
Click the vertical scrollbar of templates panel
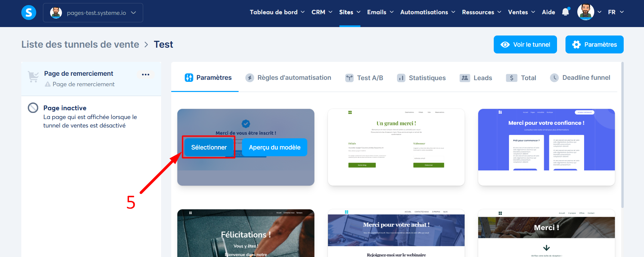click(622, 135)
